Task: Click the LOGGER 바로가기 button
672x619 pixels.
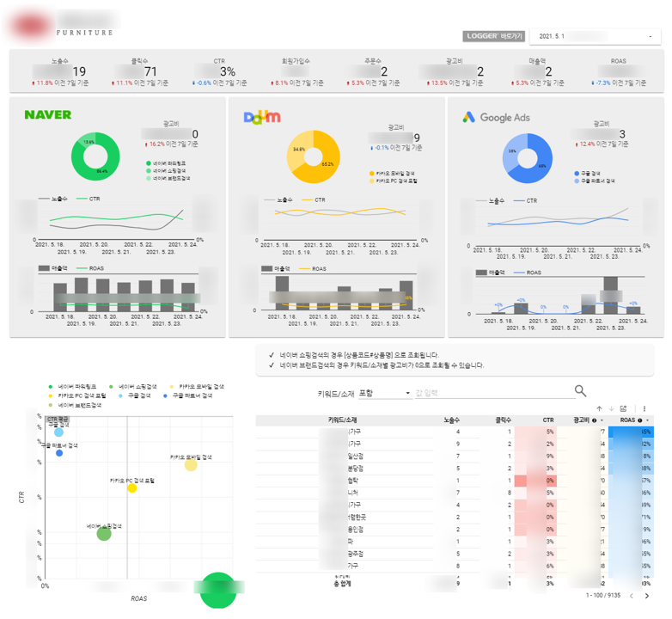Action: pos(494,36)
